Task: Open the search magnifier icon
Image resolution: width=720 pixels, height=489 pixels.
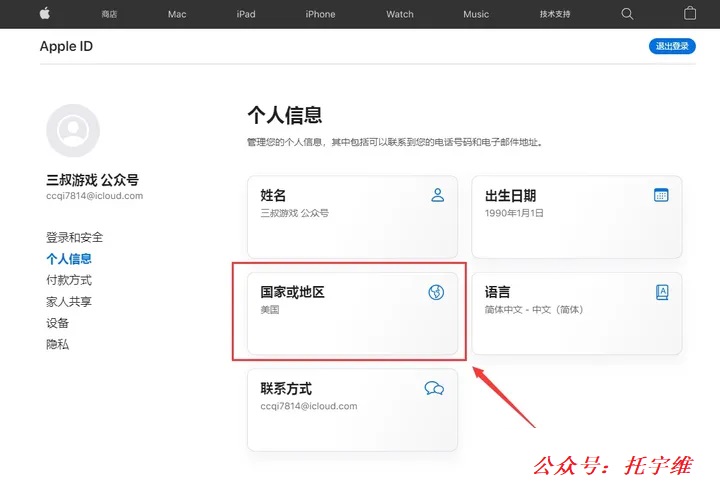Action: 627,14
